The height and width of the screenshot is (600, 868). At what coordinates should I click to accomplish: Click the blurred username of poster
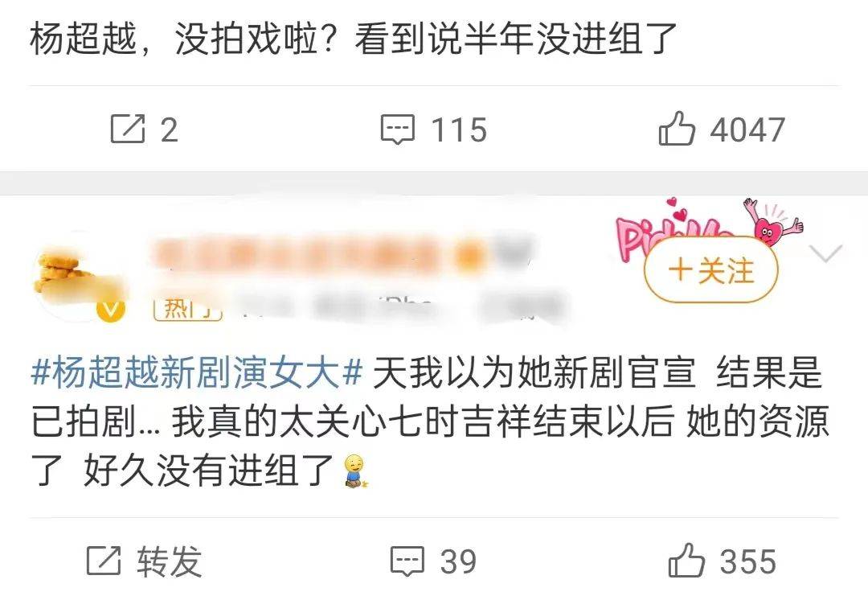click(341, 253)
